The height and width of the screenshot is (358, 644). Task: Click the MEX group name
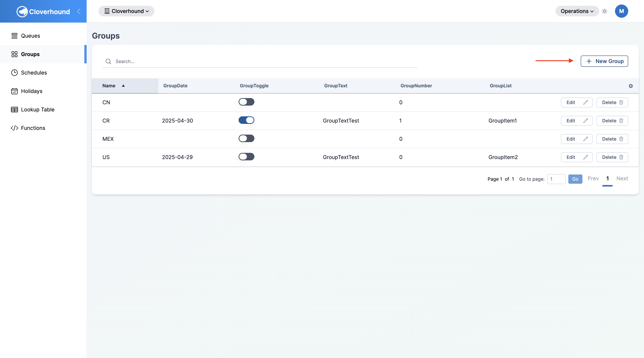(x=108, y=139)
